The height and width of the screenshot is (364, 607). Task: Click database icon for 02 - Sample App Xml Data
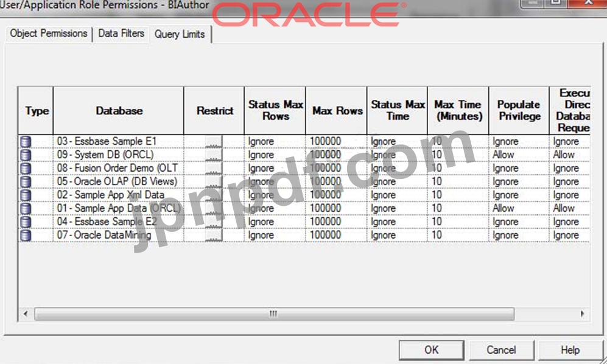tap(26, 195)
